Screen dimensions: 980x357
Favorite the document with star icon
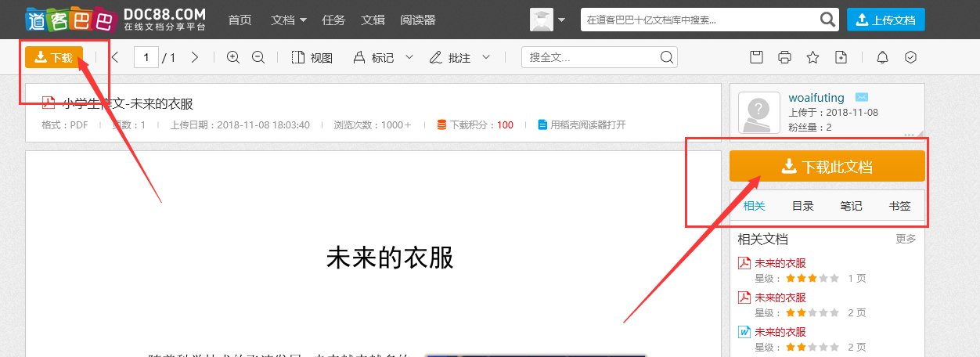point(812,57)
